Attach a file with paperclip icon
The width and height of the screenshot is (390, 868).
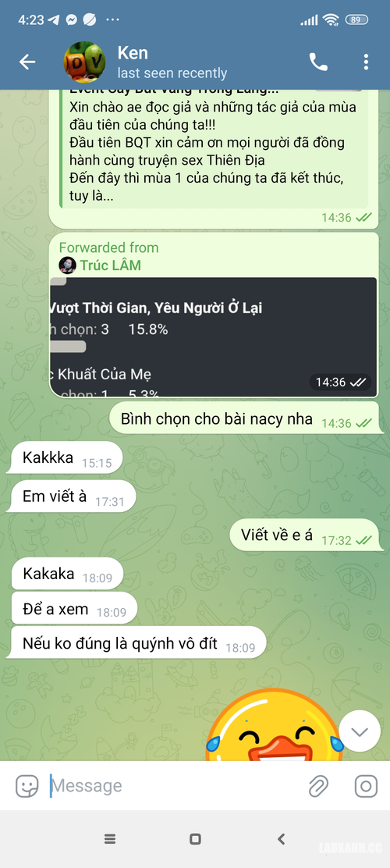tap(318, 785)
